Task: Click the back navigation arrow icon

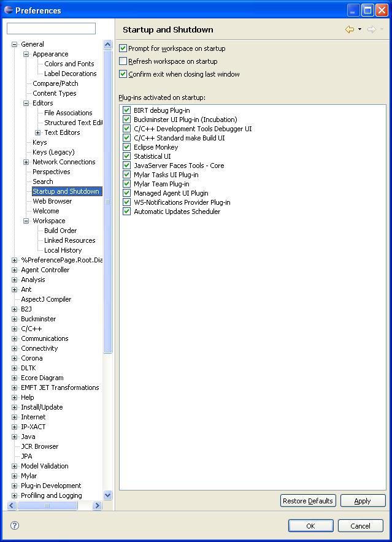Action: (350, 29)
